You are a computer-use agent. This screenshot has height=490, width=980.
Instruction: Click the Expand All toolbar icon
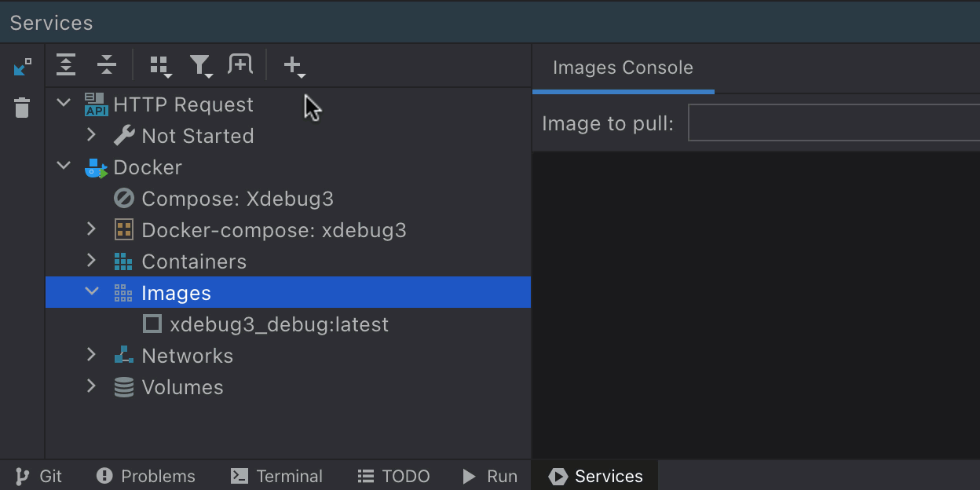coord(66,65)
